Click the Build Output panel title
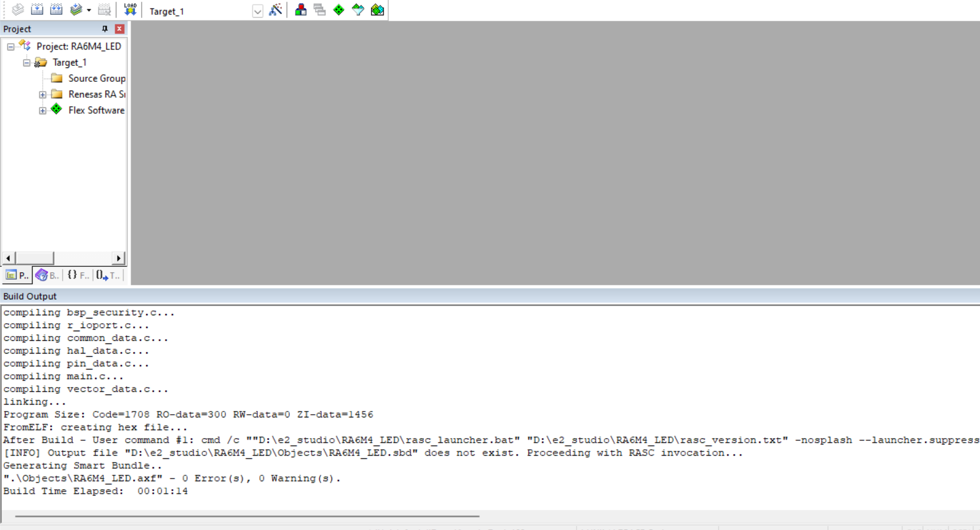Screen dimensions: 980x530 30,296
